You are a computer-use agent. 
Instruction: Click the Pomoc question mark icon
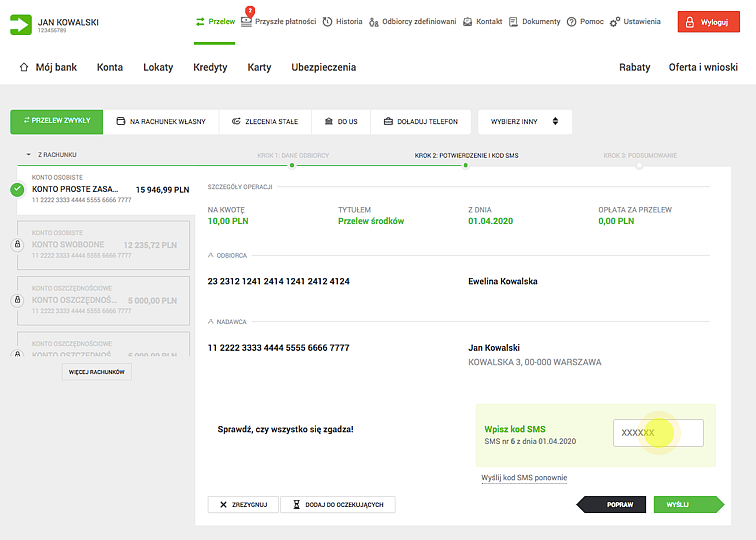point(571,22)
